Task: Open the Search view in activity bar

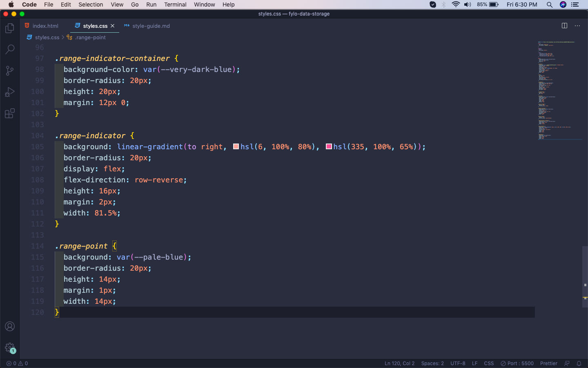Action: (x=10, y=49)
